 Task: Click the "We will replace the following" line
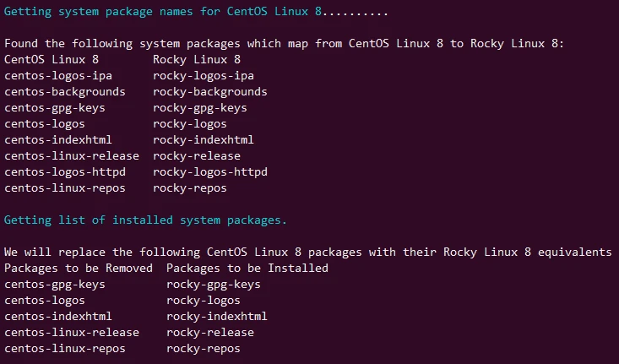point(307,253)
